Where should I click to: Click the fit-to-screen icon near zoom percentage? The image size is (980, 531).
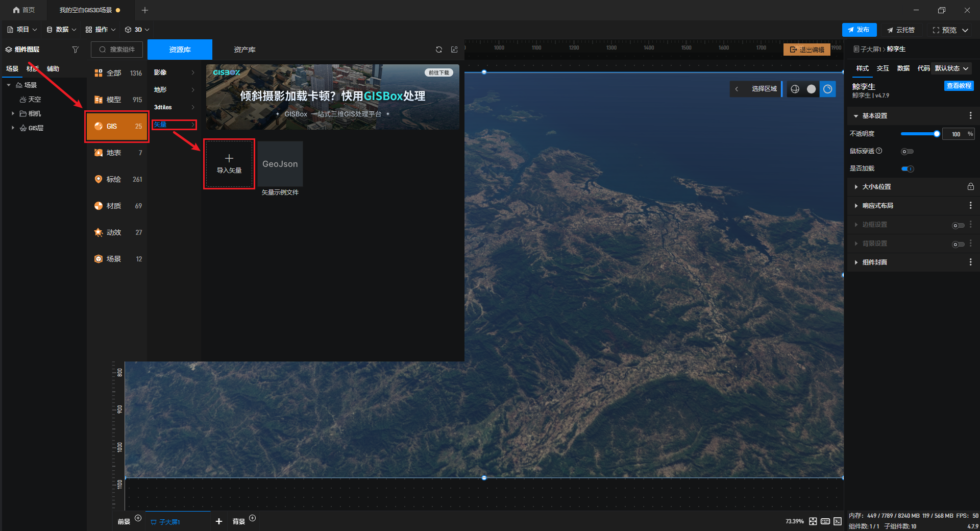tap(813, 521)
